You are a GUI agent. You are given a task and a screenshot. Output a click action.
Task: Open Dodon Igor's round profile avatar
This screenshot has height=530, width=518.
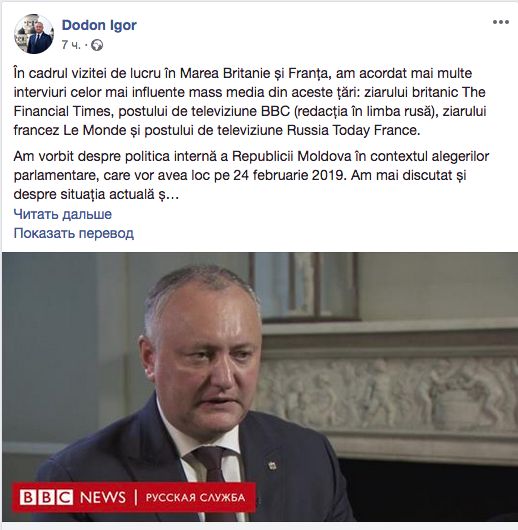[x=34, y=34]
